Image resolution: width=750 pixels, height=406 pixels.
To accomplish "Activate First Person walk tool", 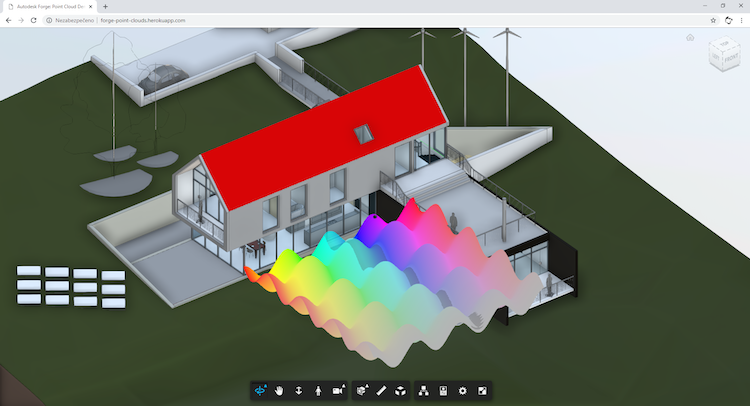I will pos(319,391).
